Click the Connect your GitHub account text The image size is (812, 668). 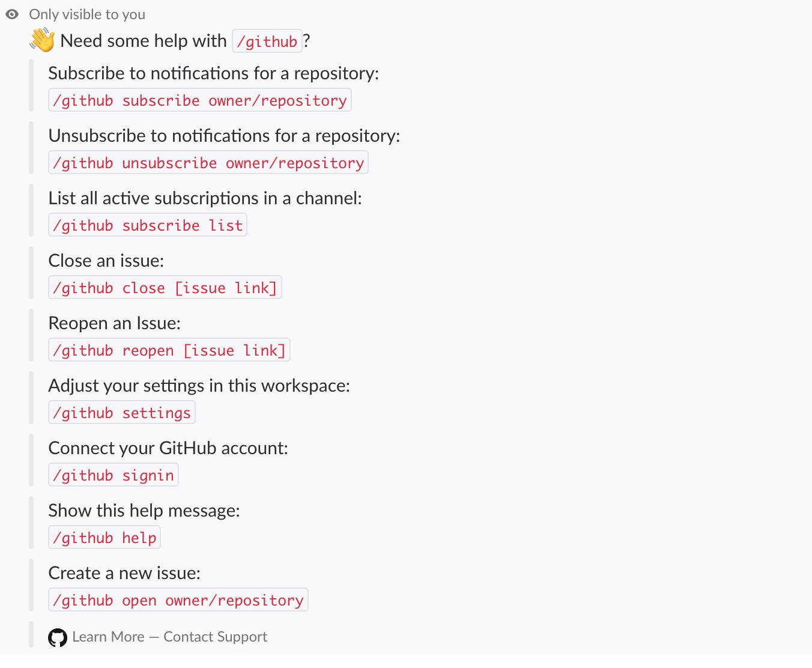tap(168, 448)
